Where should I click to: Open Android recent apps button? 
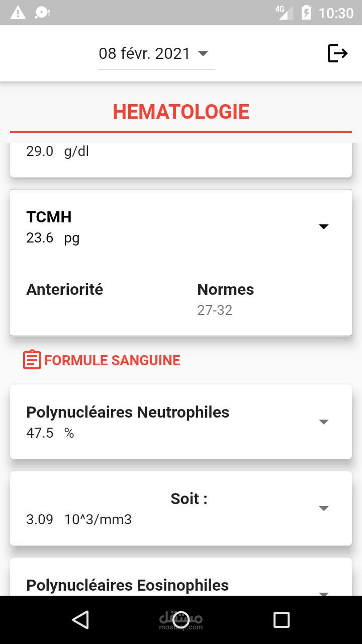(x=281, y=620)
